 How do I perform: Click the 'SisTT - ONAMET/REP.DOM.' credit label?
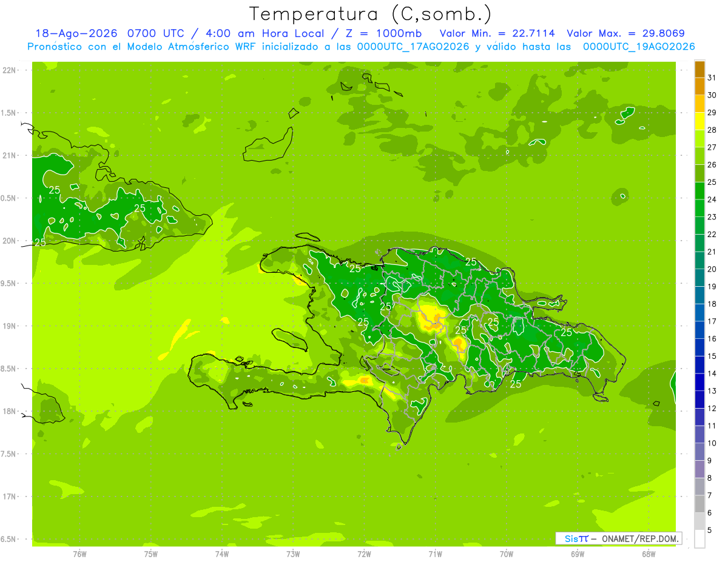coord(618,538)
